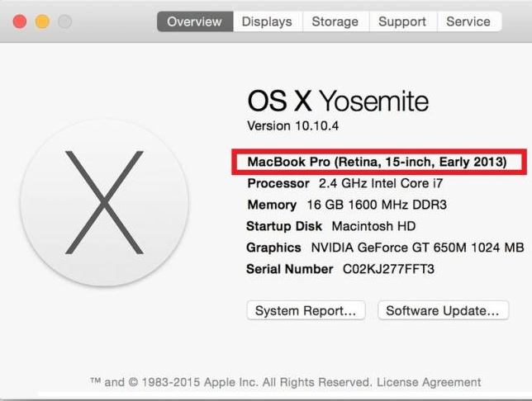This screenshot has width=532, height=401.
Task: Click the MacBook Pro model name line
Action: pos(377,162)
